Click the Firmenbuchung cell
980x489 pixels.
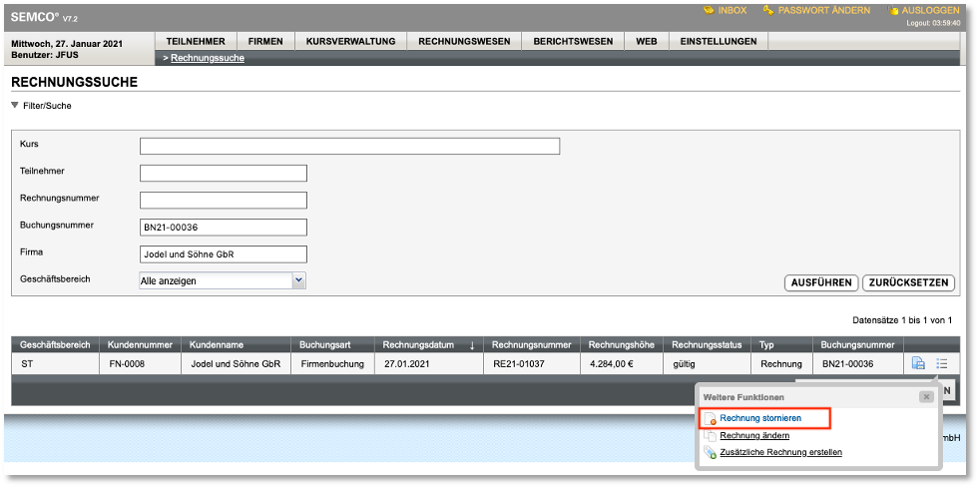332,363
